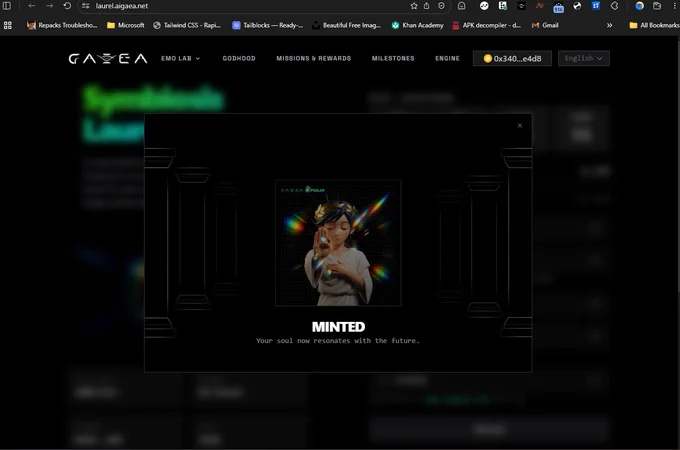Click the share icon in address bar
Screen dimensions: 680x450
click(427, 6)
